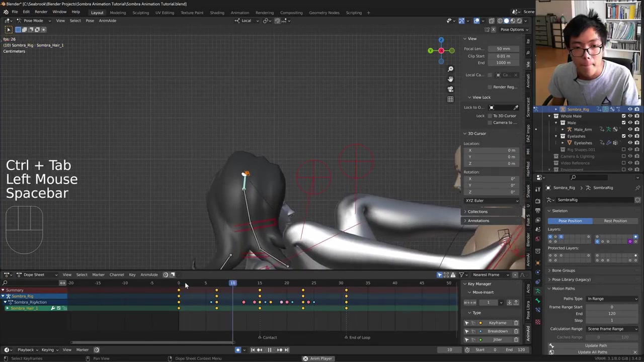Enable the Lock To 3D Cursor checkbox
The width and height of the screenshot is (644, 362).
click(490, 116)
